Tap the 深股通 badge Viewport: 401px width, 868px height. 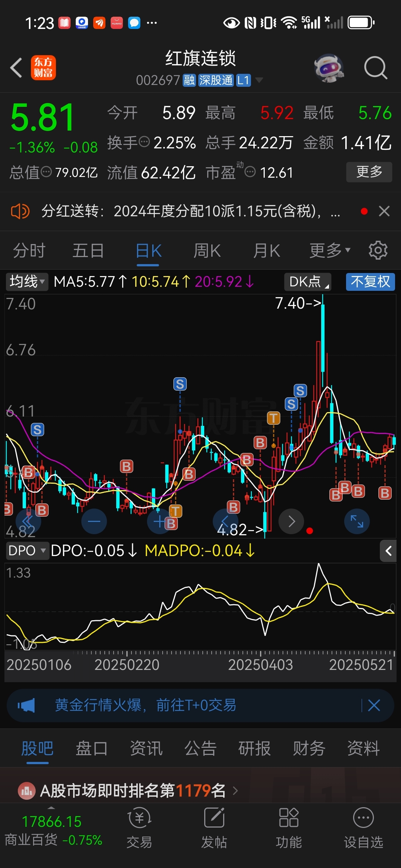click(216, 80)
